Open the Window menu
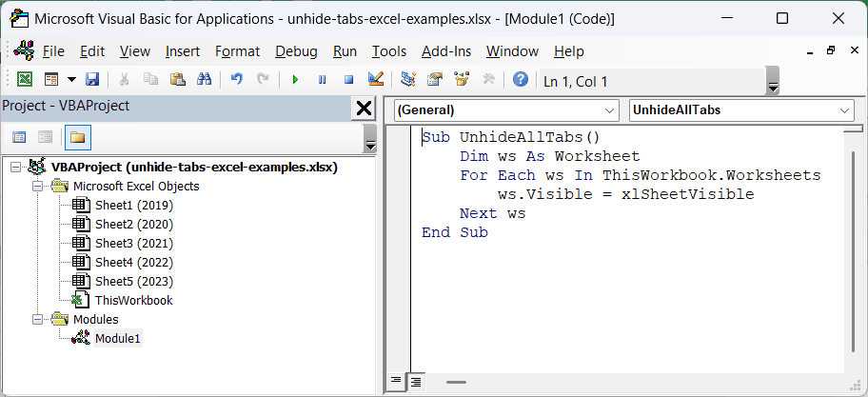Image resolution: width=868 pixels, height=397 pixels. 513,51
